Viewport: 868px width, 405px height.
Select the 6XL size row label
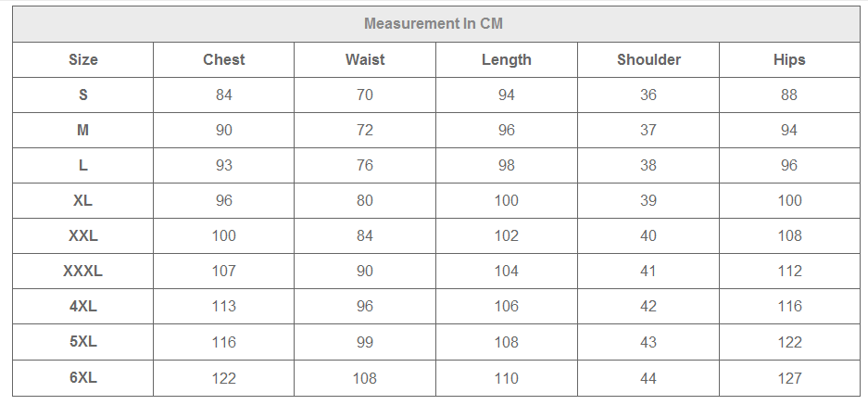pyautogui.click(x=82, y=377)
